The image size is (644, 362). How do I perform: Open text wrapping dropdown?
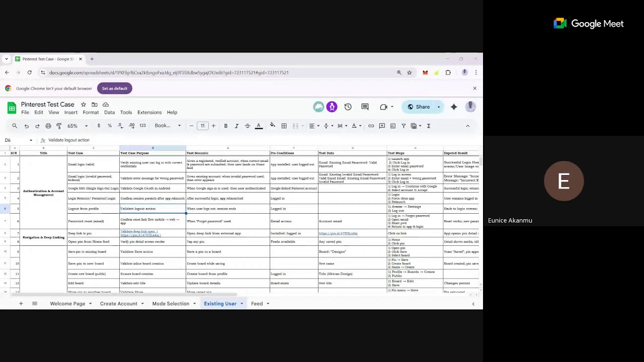pos(342,126)
